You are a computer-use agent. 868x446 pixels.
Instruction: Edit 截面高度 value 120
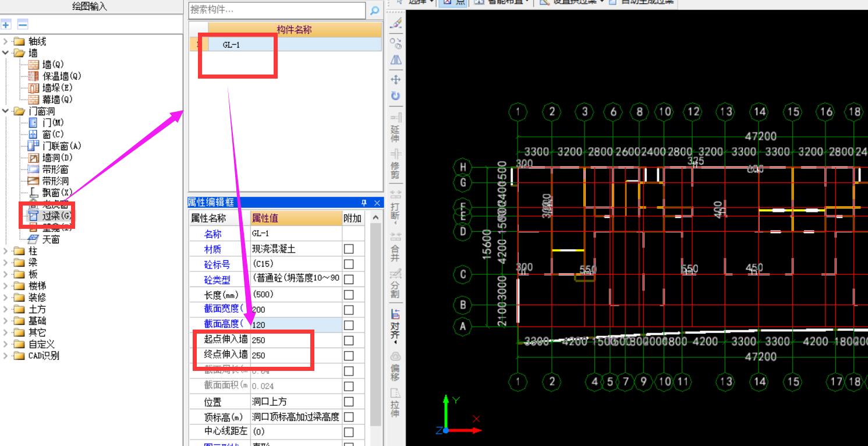296,325
